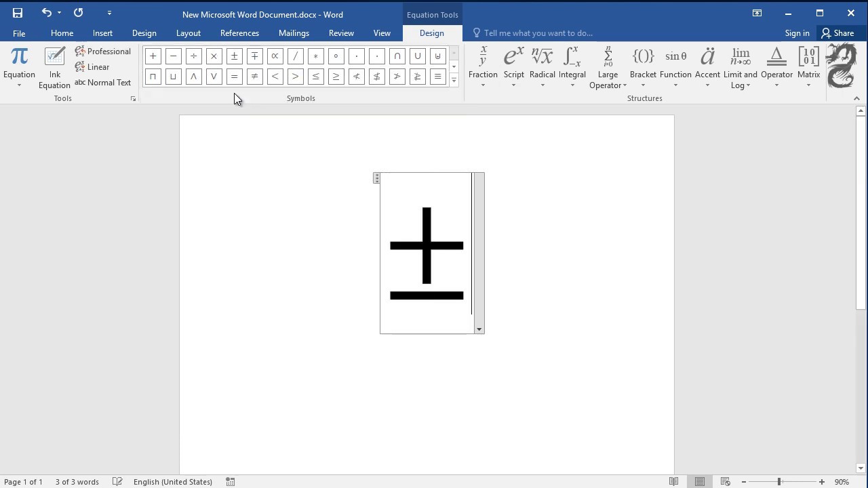Insert the ring operator symbol
The height and width of the screenshot is (488, 868).
(x=336, y=56)
